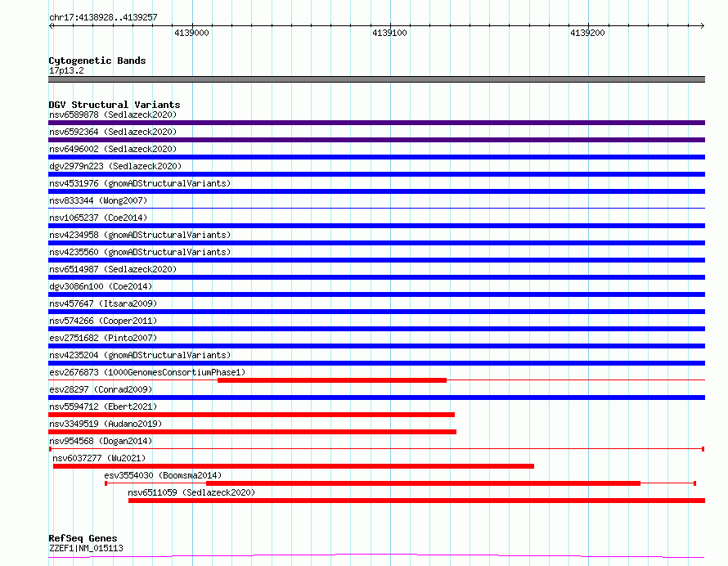Click the ruler's right arrow end
Viewport: 728px width, 566px height.
(x=702, y=25)
